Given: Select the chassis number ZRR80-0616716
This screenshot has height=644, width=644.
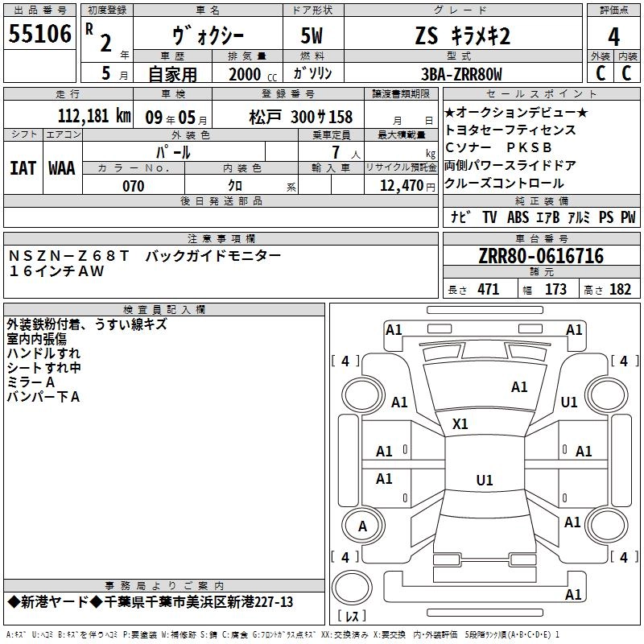Looking at the screenshot, I should [x=541, y=256].
